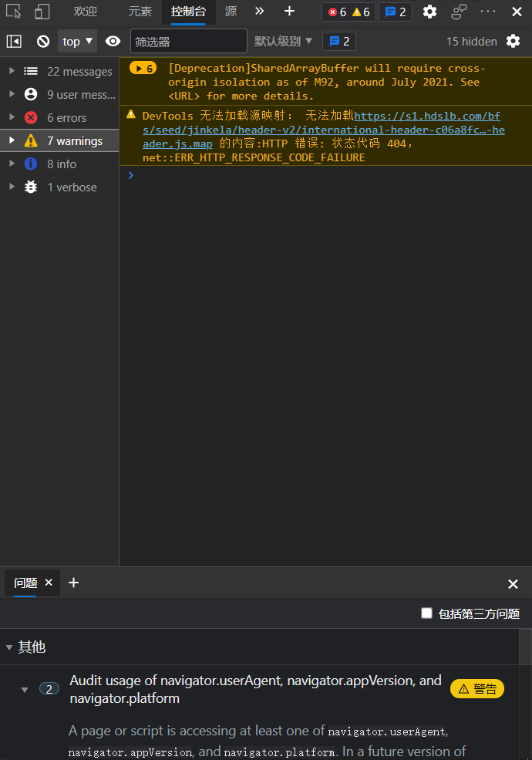Expand the 9 user messages group
Screen dimensions: 532x760
pos(12,94)
